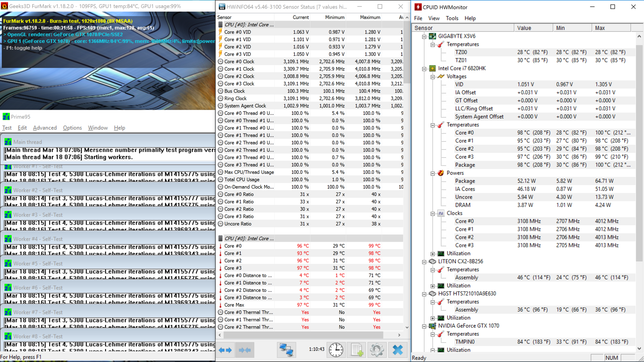This screenshot has width=644, height=362.
Task: Click the Intel Core i7 6820HK chip icon
Action: [432, 68]
